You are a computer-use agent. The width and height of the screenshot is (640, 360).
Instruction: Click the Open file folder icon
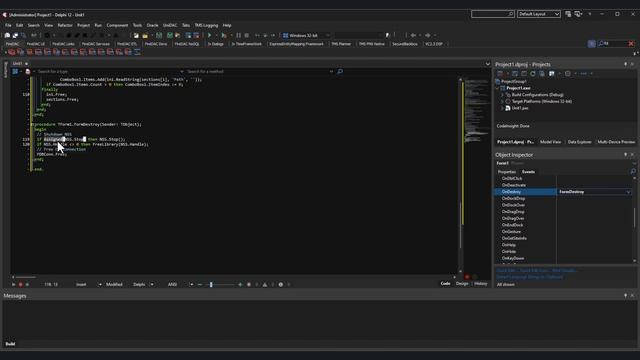click(145, 36)
